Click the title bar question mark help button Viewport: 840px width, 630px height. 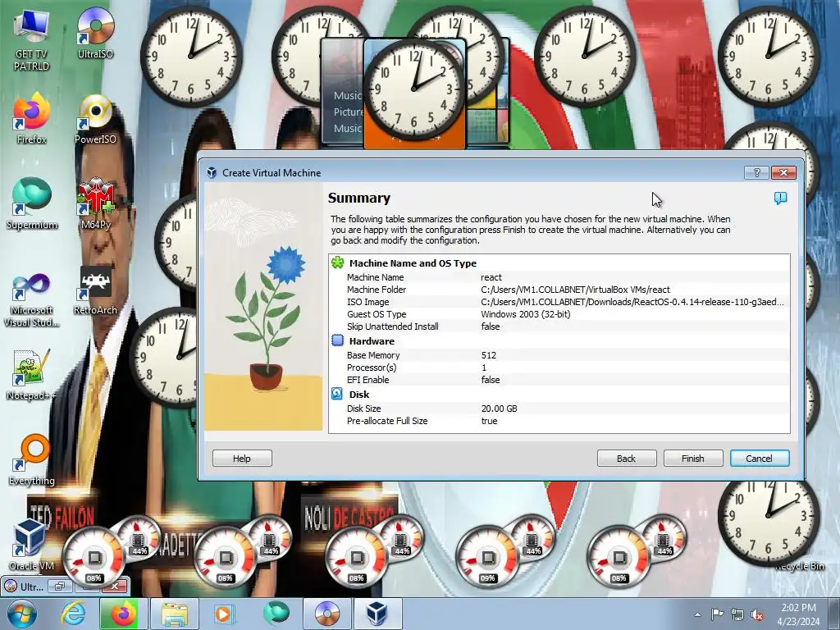pyautogui.click(x=756, y=172)
